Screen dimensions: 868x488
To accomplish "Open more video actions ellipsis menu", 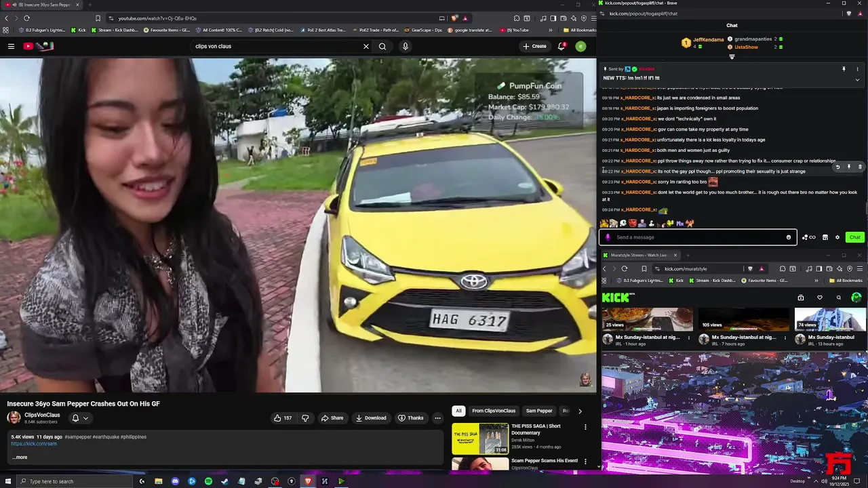I will point(437,418).
